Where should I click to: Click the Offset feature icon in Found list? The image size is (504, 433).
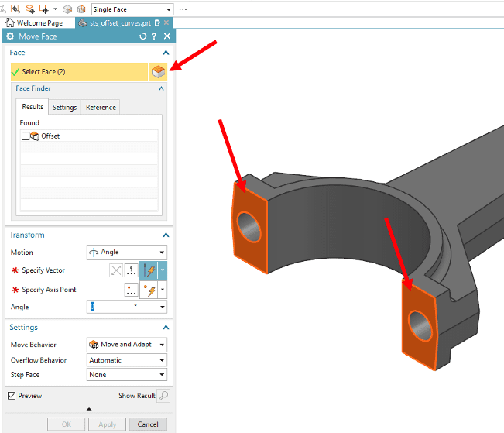click(35, 136)
